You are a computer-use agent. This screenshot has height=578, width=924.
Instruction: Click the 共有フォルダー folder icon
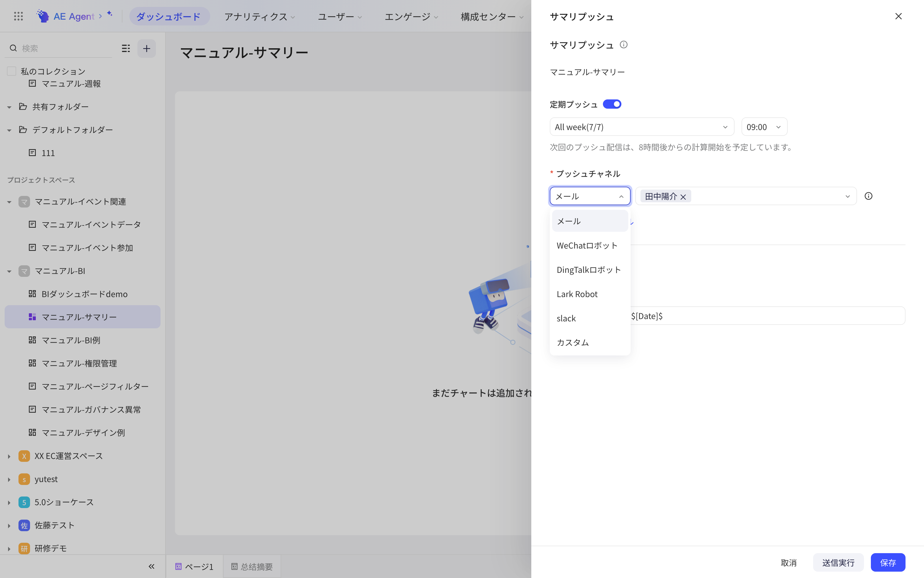click(23, 107)
